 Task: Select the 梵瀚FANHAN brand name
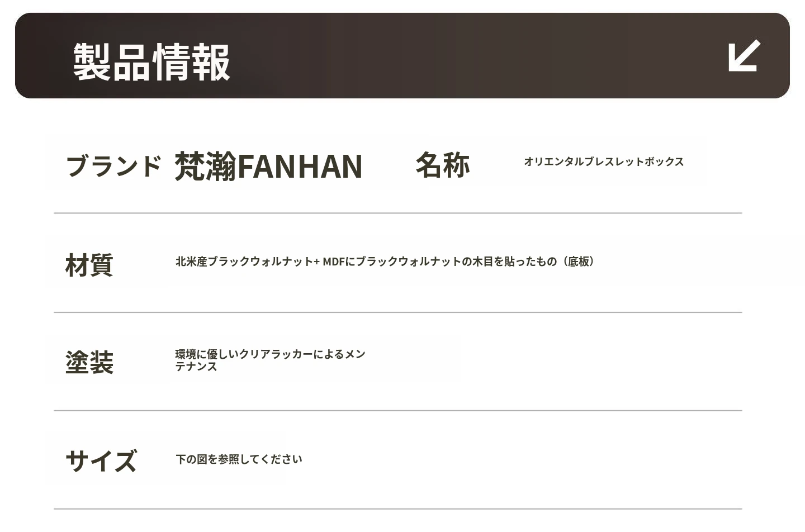[x=268, y=166]
